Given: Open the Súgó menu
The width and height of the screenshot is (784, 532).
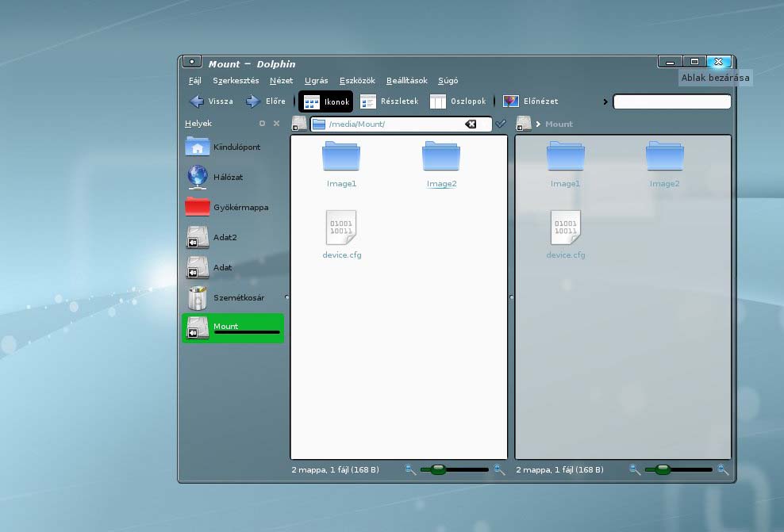Looking at the screenshot, I should coord(448,80).
